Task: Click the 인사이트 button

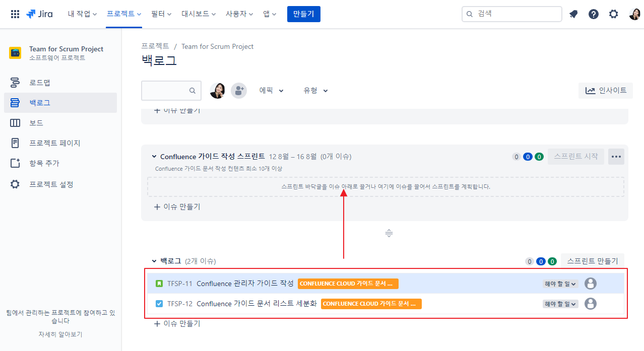Action: coord(606,91)
